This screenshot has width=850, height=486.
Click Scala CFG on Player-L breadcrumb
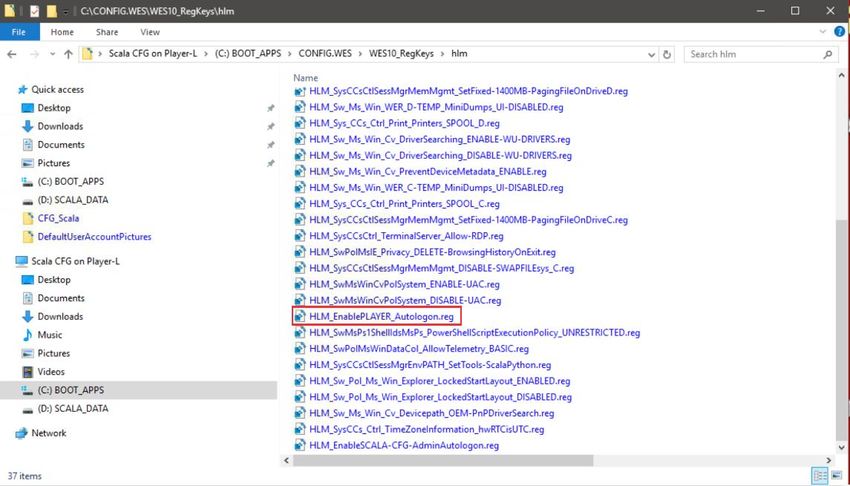[x=153, y=54]
